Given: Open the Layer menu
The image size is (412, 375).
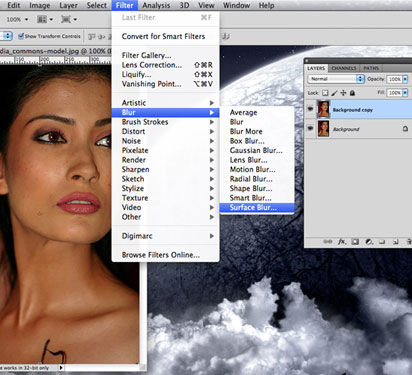Looking at the screenshot, I should (69, 5).
